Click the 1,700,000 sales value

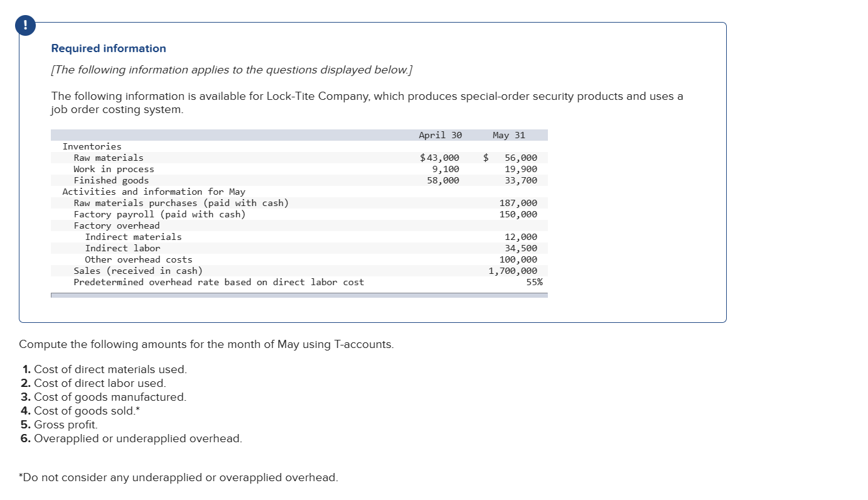click(513, 271)
